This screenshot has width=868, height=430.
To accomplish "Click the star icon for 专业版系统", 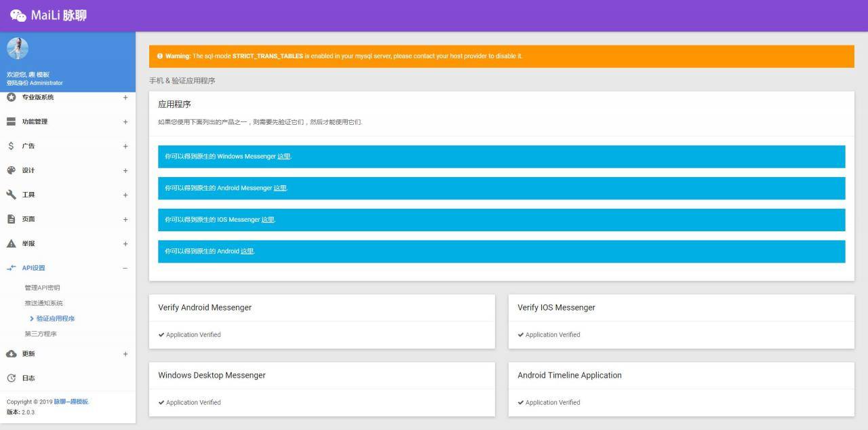I will (11, 97).
